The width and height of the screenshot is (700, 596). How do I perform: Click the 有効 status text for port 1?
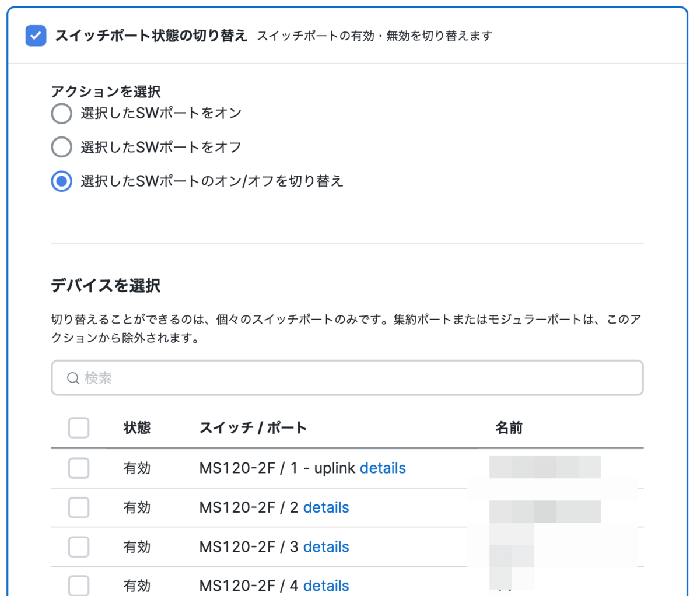pyautogui.click(x=137, y=468)
